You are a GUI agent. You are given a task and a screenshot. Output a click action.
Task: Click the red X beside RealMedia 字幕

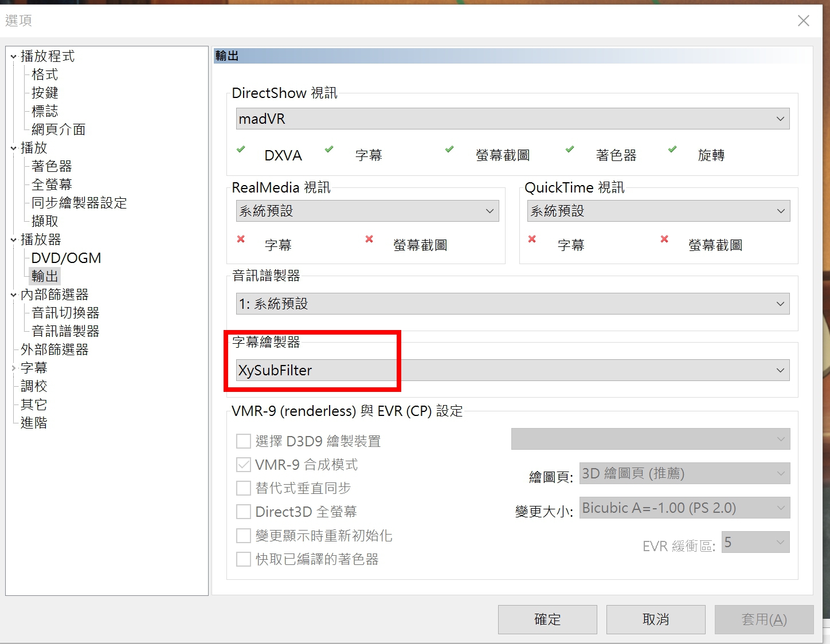[x=241, y=239]
